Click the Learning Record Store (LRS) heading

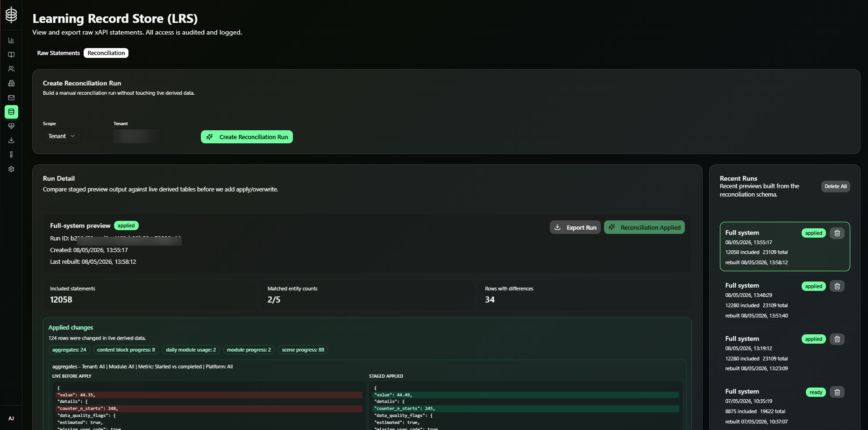pyautogui.click(x=115, y=19)
